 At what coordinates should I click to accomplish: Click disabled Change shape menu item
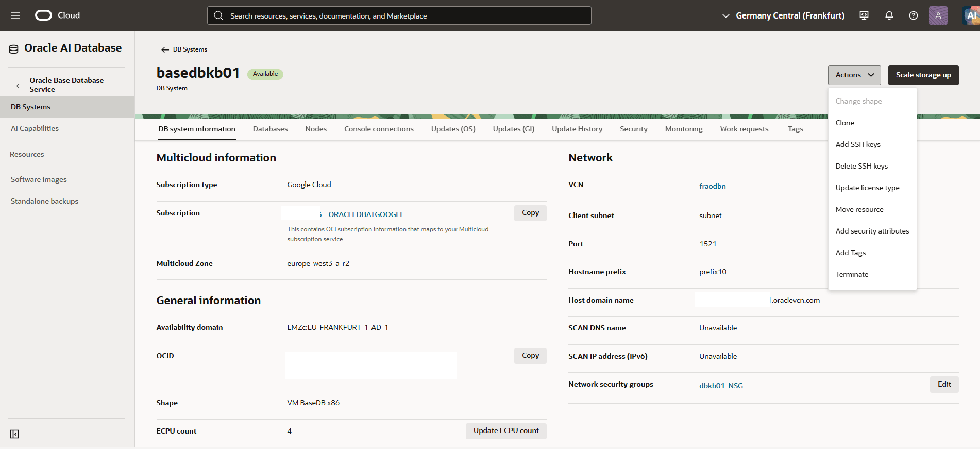pyautogui.click(x=872, y=101)
